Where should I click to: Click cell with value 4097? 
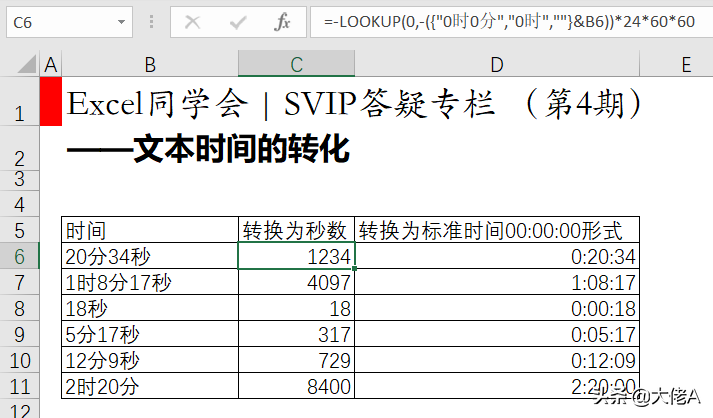[x=296, y=282]
